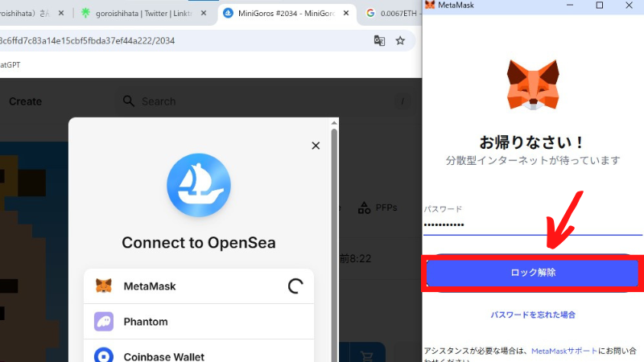Click the お帰りなさい！ heading text
Screen dimensions: 644x362
pos(532,142)
